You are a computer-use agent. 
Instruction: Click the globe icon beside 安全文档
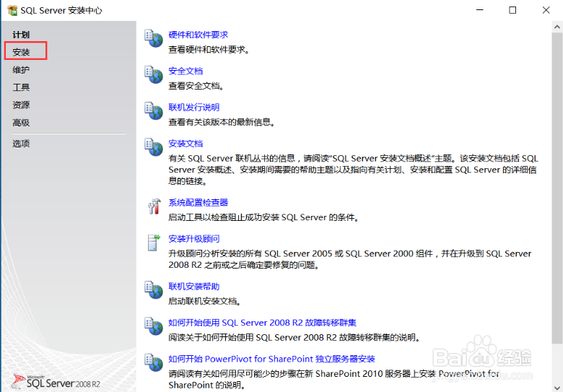point(154,74)
